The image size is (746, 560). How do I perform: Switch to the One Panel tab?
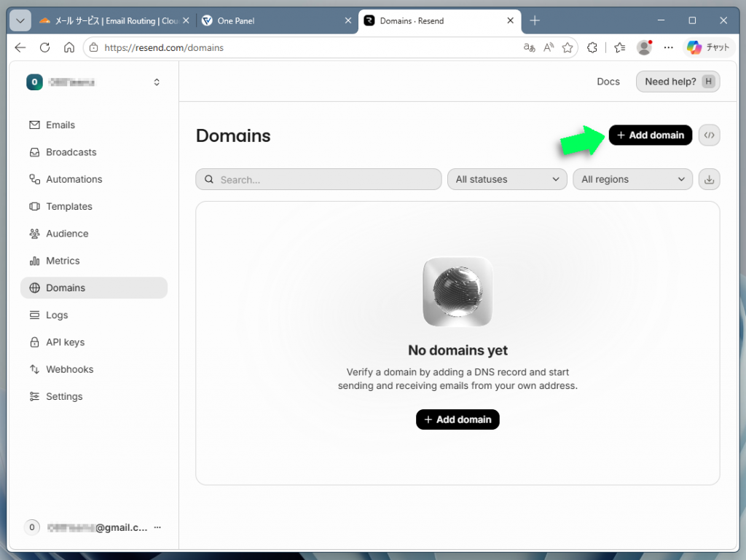click(x=276, y=20)
